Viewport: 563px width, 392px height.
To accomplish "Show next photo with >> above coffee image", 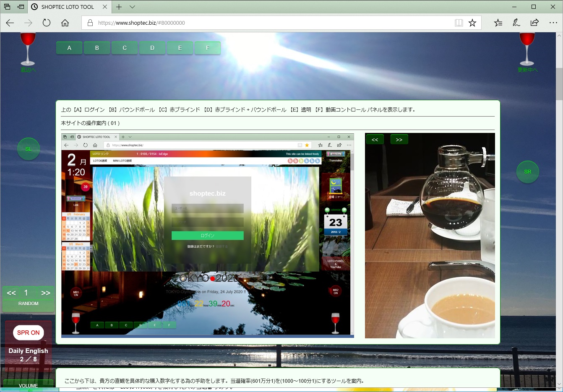I will click(399, 140).
